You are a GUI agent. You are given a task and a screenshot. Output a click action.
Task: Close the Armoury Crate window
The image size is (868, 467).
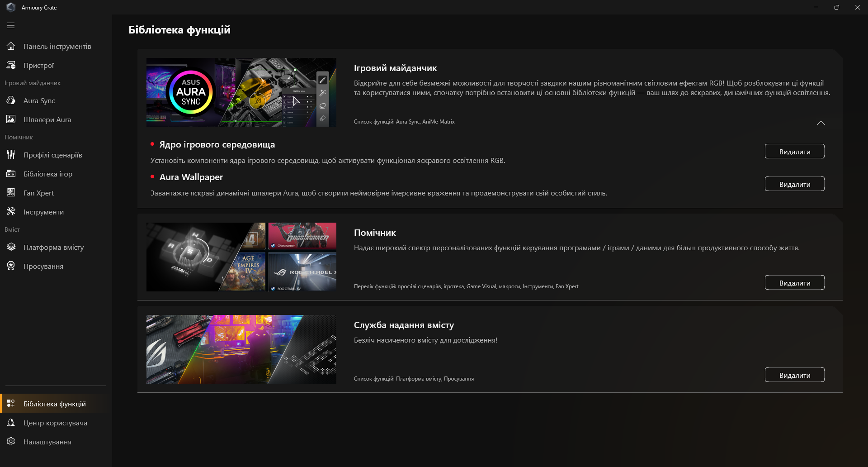click(x=858, y=7)
